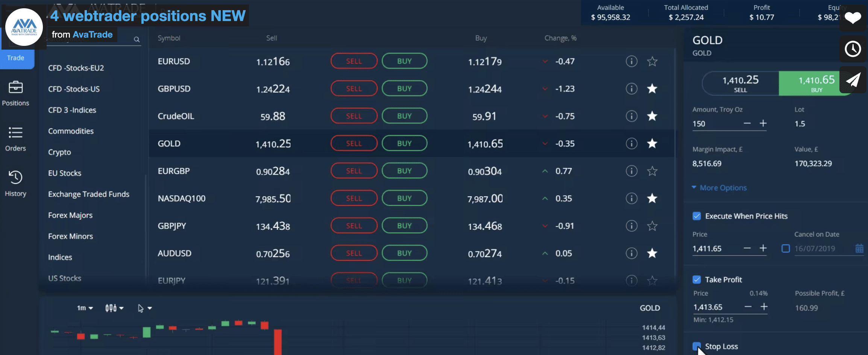Click SELL for EURUSD

pyautogui.click(x=354, y=61)
